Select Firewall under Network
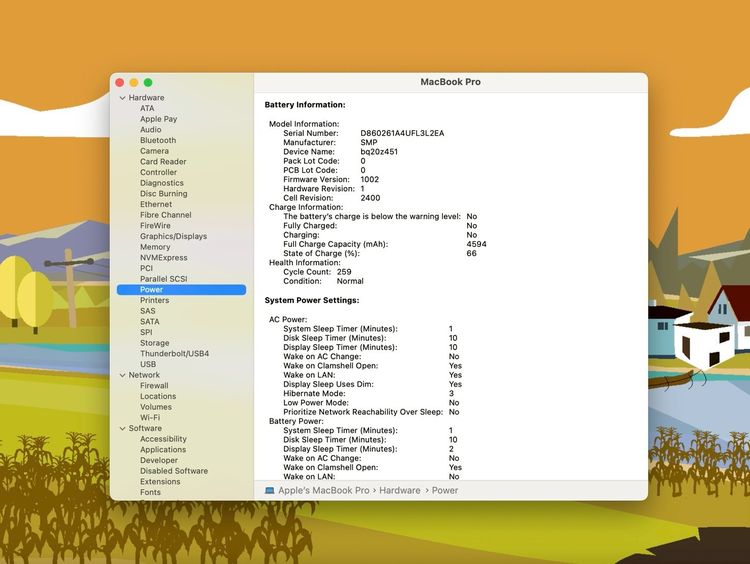 coord(154,386)
